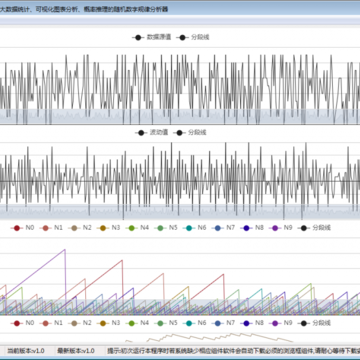The height and width of the screenshot is (360, 360).
Task: Click the data zoom bar under 数据原值 chart
Action: click(x=180, y=117)
